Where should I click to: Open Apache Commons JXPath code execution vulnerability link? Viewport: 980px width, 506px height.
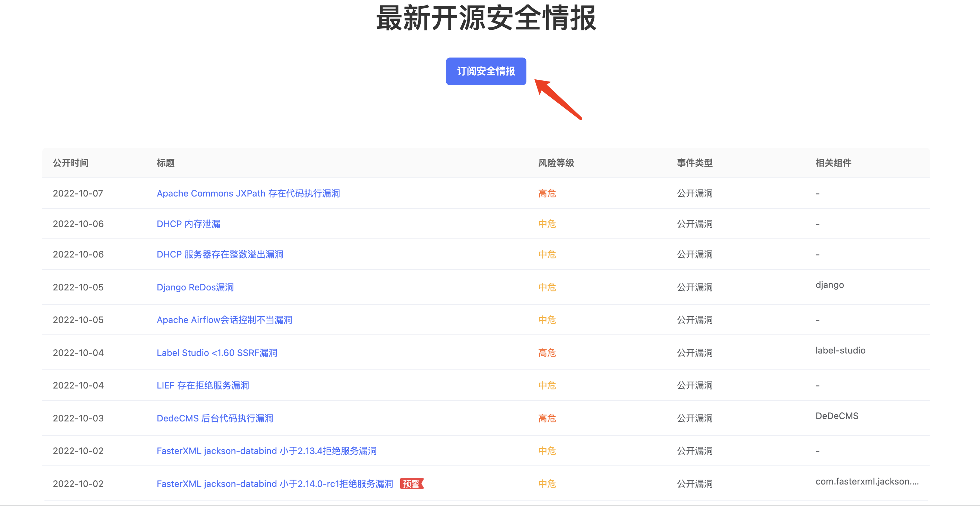[x=248, y=193]
